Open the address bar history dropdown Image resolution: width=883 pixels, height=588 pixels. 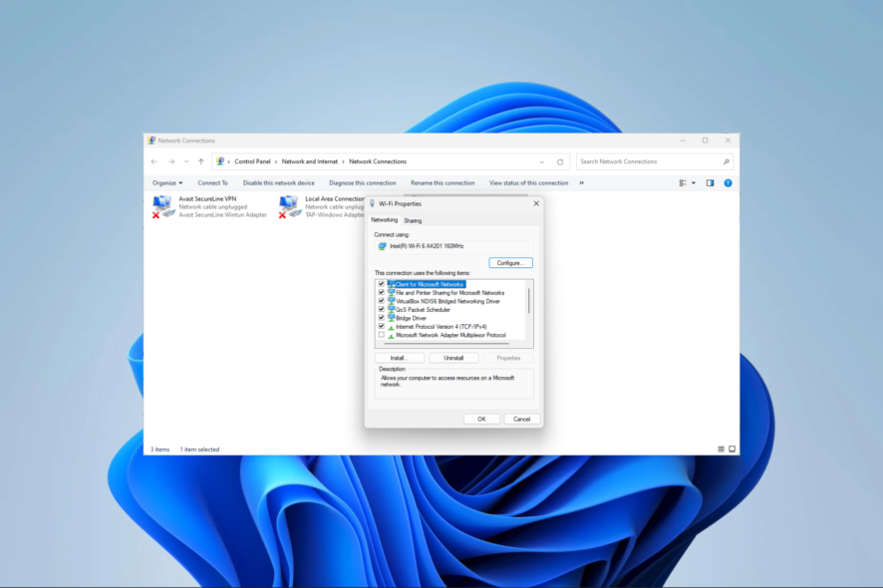(x=542, y=162)
